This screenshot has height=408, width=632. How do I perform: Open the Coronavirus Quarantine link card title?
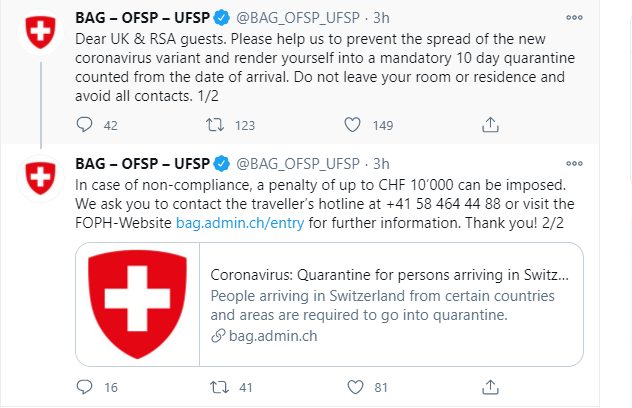click(x=389, y=275)
